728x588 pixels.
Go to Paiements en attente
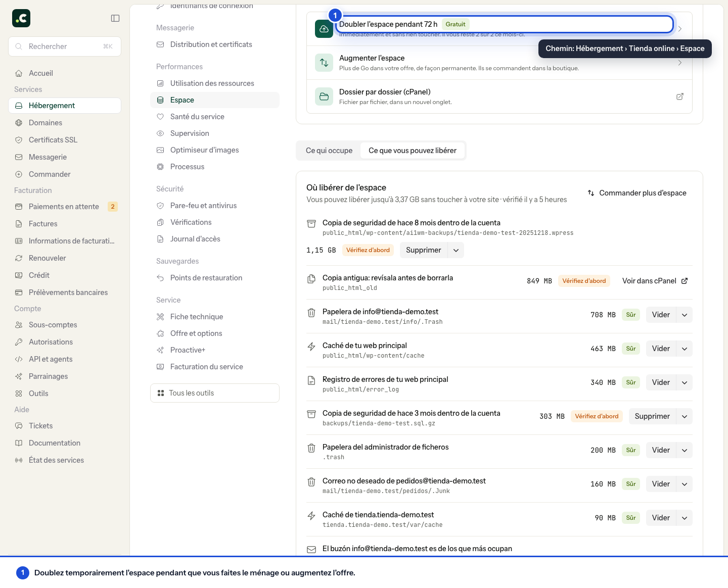pyautogui.click(x=65, y=207)
